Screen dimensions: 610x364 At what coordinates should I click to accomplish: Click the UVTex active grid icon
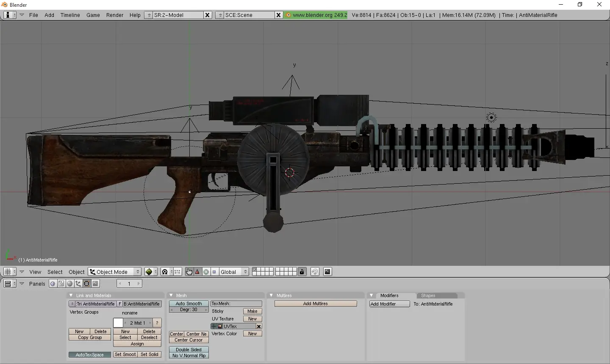214,326
